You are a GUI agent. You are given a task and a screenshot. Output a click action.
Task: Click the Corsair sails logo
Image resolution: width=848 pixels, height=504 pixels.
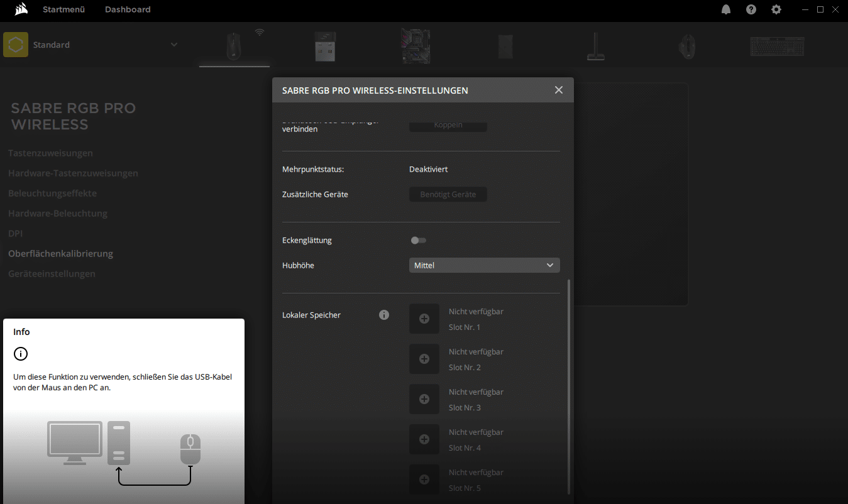pos(21,9)
